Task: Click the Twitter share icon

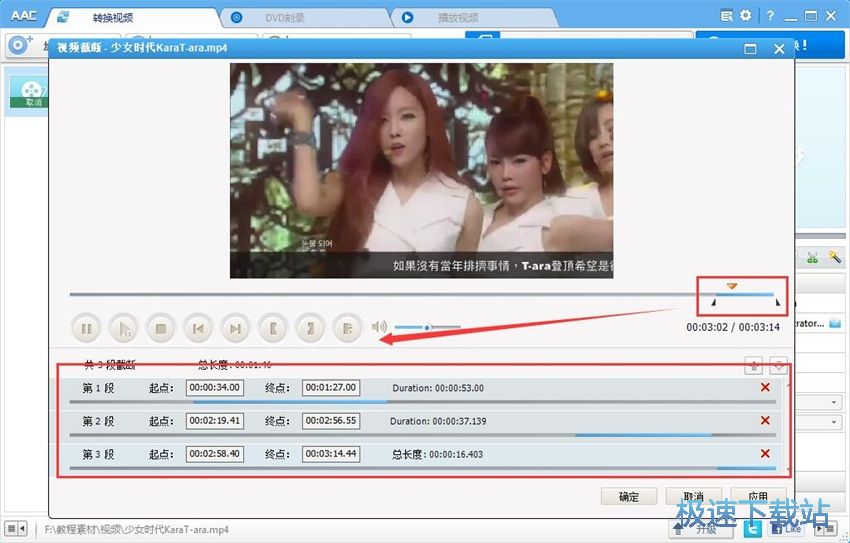Action: tap(752, 528)
